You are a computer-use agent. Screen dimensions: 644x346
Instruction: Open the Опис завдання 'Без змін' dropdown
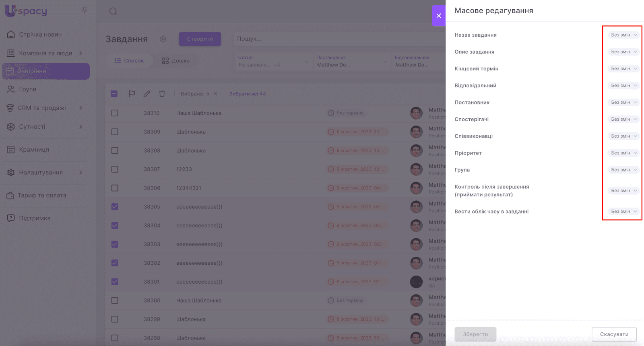point(623,52)
